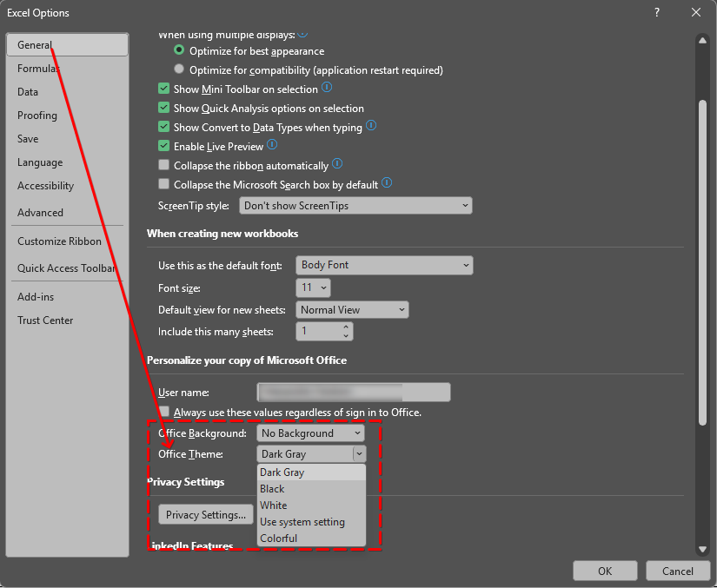
Task: Open the Language category
Action: pyautogui.click(x=67, y=162)
